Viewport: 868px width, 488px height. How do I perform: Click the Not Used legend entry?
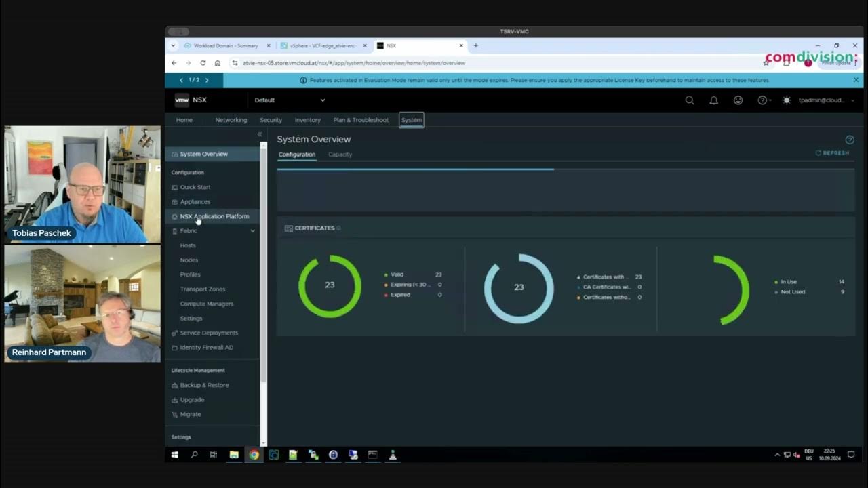point(809,292)
